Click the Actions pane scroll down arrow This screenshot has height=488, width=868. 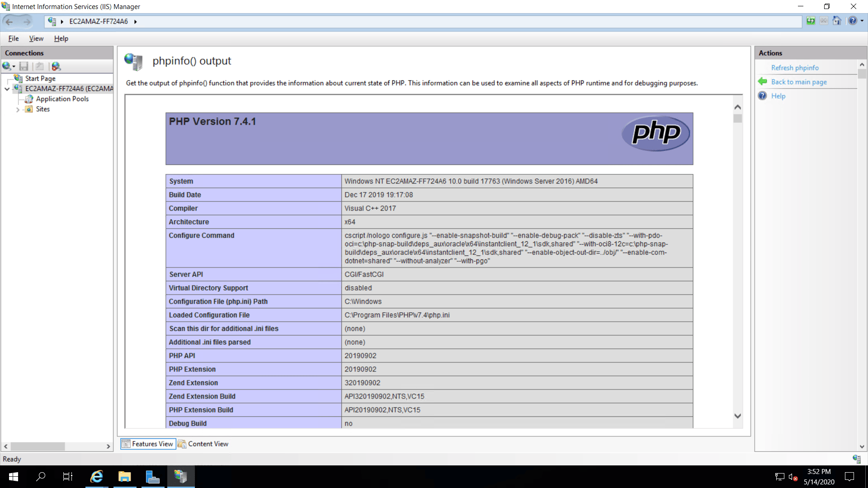coord(862,446)
